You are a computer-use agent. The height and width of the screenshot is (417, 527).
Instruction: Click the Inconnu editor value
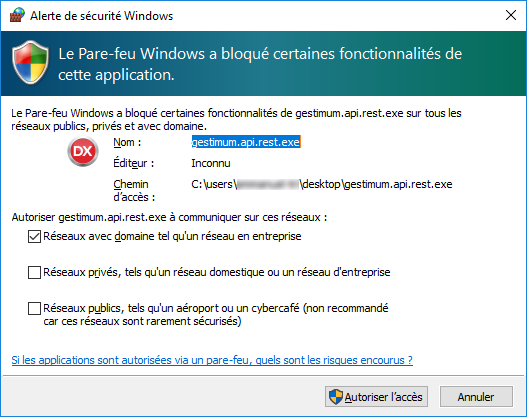[x=211, y=163]
